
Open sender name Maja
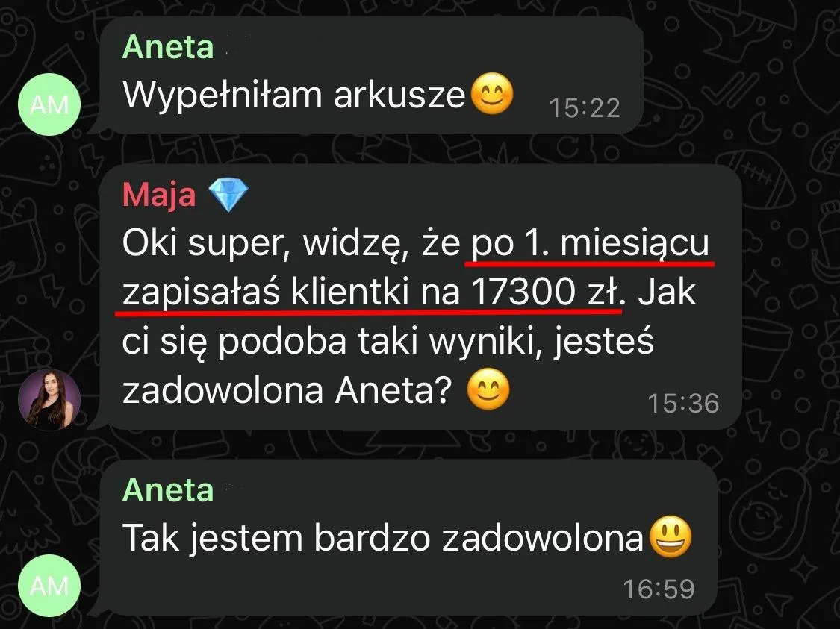click(x=159, y=194)
